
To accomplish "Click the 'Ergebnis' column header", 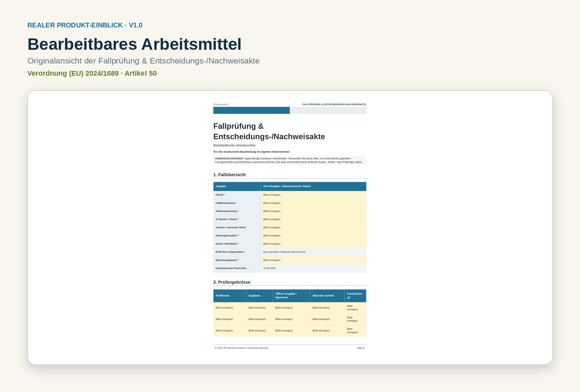I will click(259, 296).
